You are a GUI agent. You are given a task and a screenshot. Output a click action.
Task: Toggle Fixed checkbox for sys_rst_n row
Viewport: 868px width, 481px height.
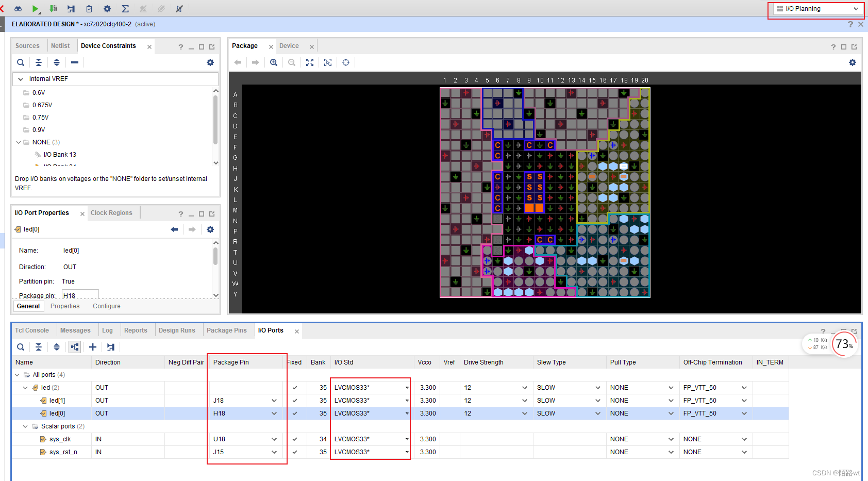(x=295, y=452)
